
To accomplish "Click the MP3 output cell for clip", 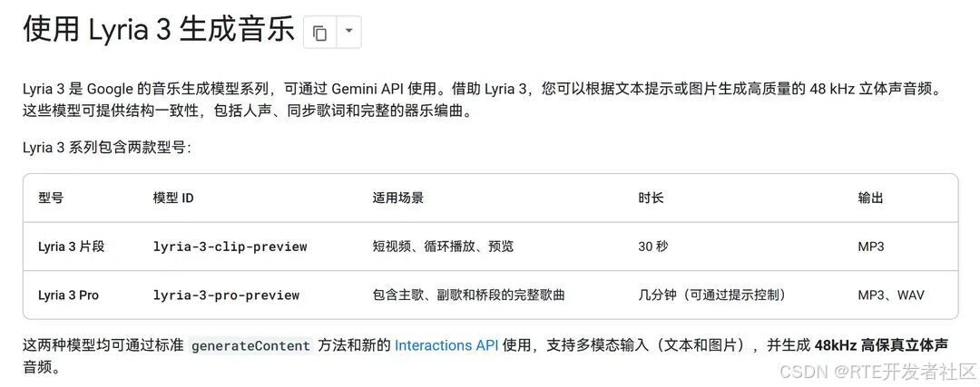I will pyautogui.click(x=870, y=247).
